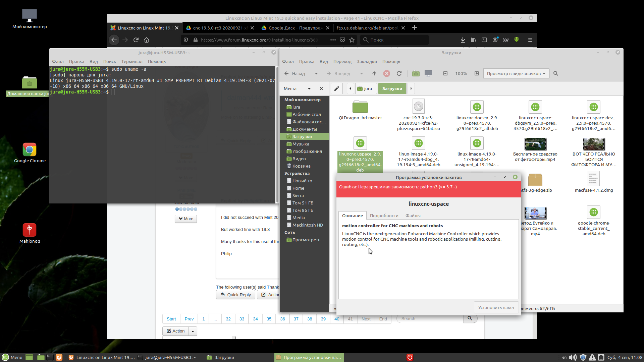The width and height of the screenshot is (644, 362).
Task: Select linuxcnc-doc-en deb package
Action: [477, 115]
